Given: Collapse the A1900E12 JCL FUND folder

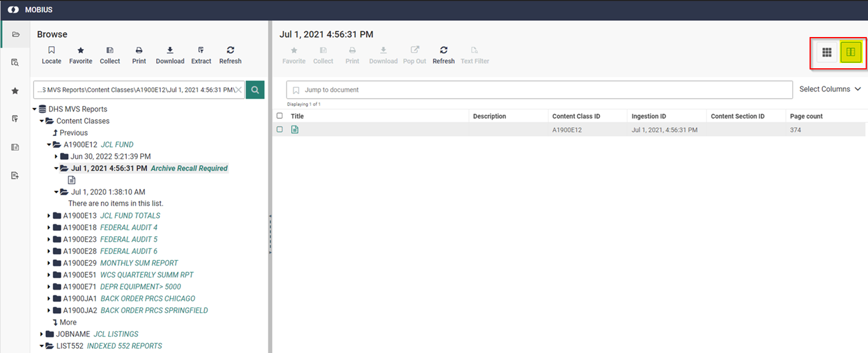Looking at the screenshot, I should click(x=49, y=145).
